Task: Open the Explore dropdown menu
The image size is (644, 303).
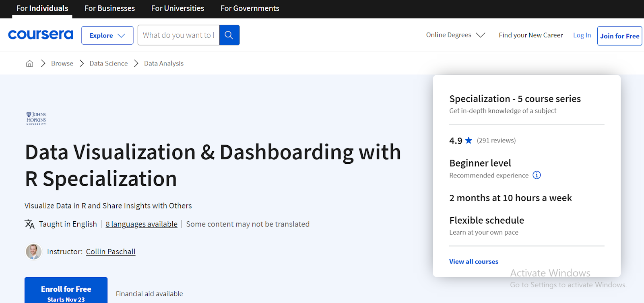Action: pos(107,35)
